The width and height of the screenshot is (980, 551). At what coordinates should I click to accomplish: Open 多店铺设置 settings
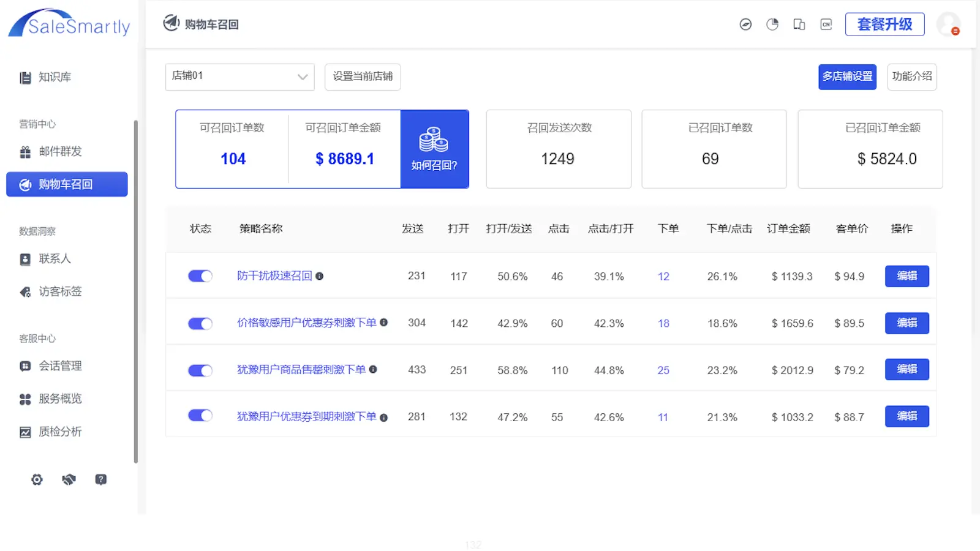coord(847,77)
